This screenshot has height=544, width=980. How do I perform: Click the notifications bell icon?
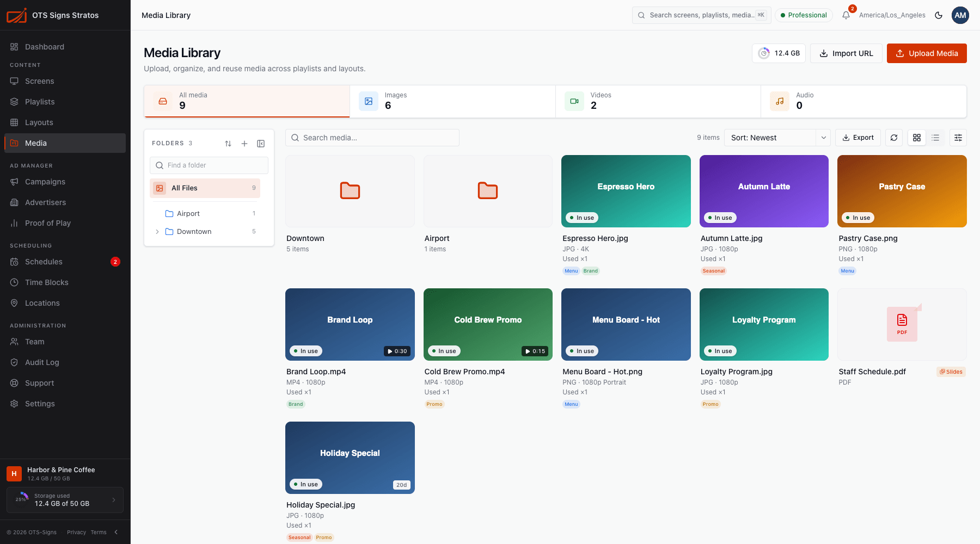point(846,15)
